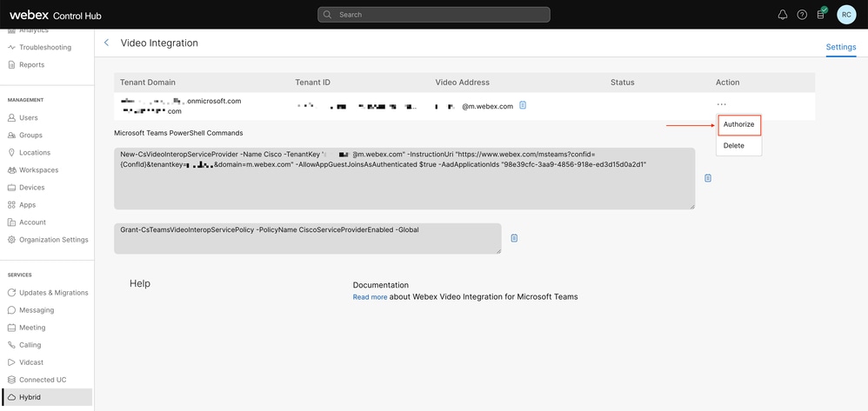Click the Users sidebar icon
This screenshot has height=411, width=868.
pos(11,118)
